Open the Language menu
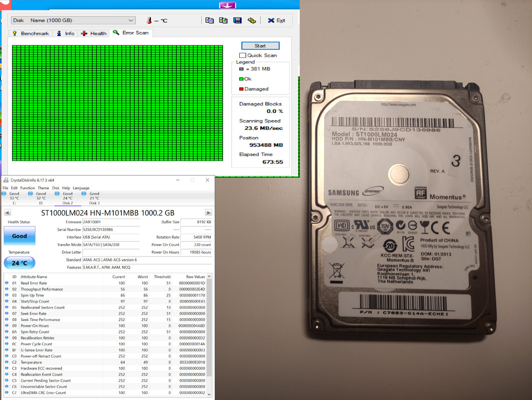 tap(81, 188)
